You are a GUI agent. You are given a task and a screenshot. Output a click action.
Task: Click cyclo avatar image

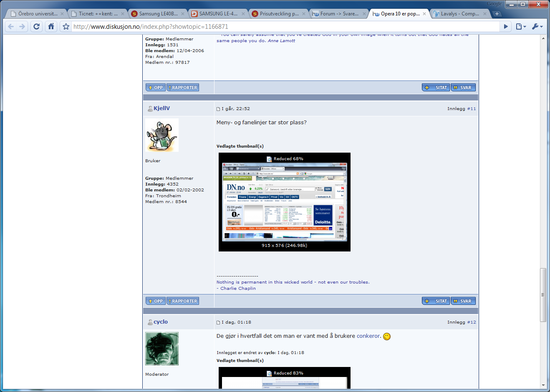click(162, 349)
